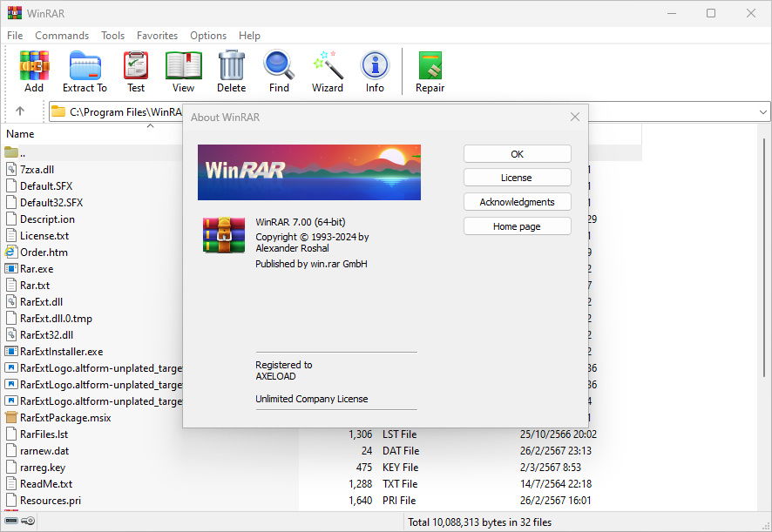This screenshot has width=772, height=532.
Task: Click the key icon in status bar
Action: [29, 521]
